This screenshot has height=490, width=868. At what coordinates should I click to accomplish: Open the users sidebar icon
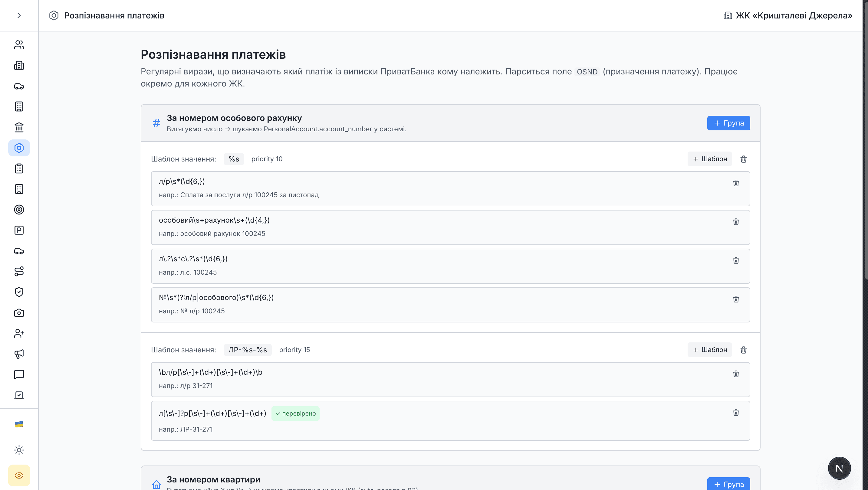[x=19, y=45]
